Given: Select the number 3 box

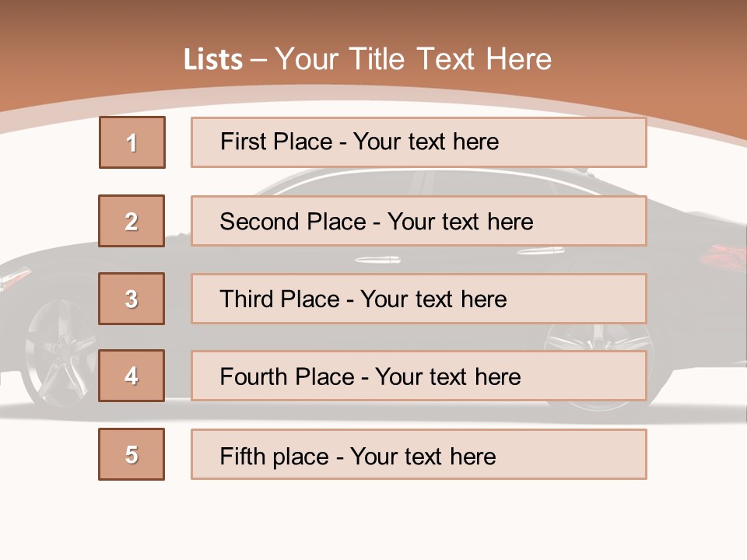Looking at the screenshot, I should [x=132, y=299].
